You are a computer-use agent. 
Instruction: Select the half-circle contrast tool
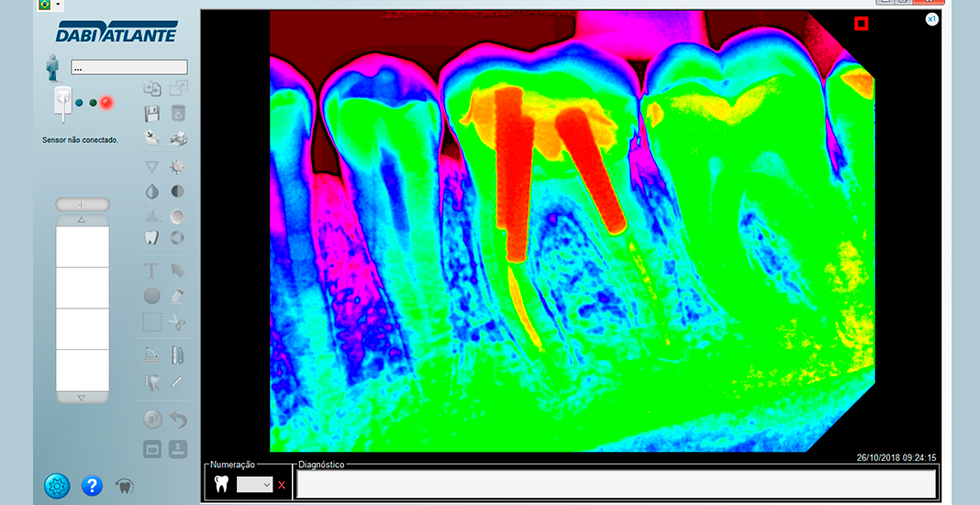[x=177, y=192]
